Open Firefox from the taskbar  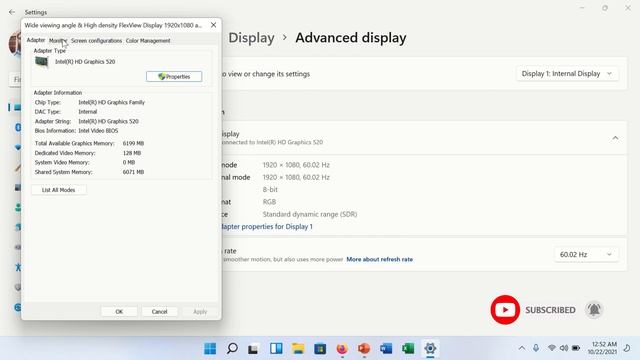pos(342,349)
